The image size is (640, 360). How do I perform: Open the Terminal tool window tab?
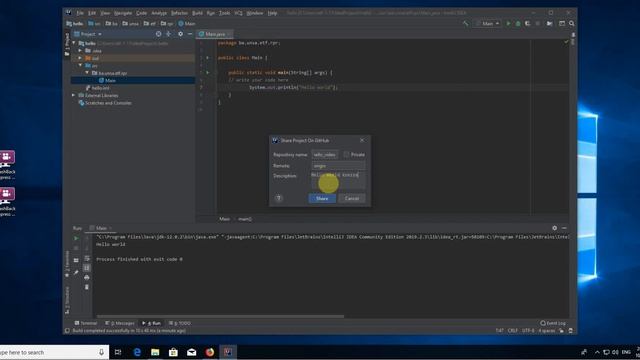pos(86,323)
